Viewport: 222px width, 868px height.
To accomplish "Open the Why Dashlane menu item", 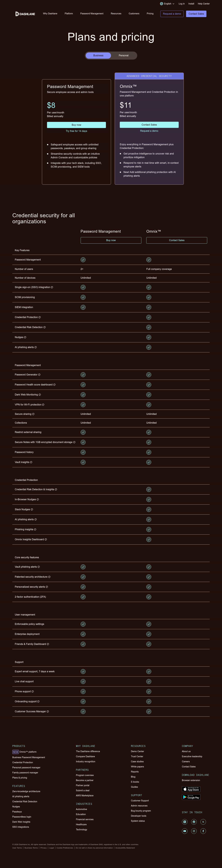I will [50, 14].
